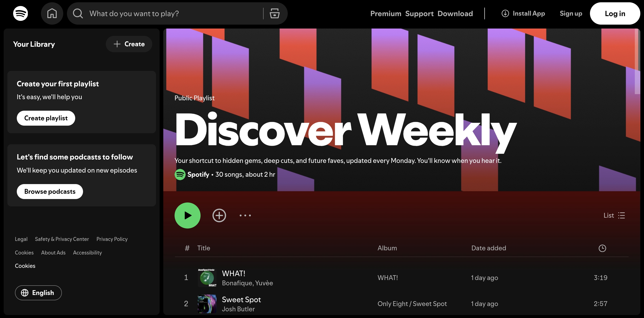Open the Support menu item
The width and height of the screenshot is (644, 318).
point(420,14)
